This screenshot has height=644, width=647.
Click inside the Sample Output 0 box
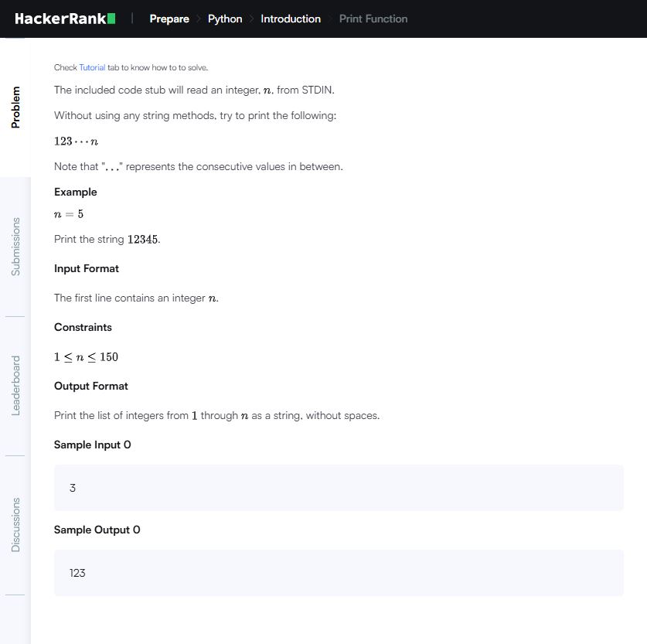pyautogui.click(x=339, y=573)
